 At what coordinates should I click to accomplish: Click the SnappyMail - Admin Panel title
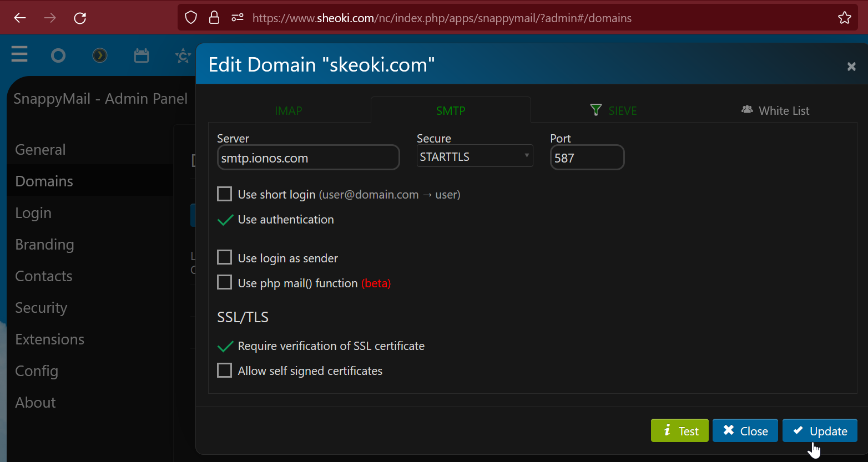100,99
